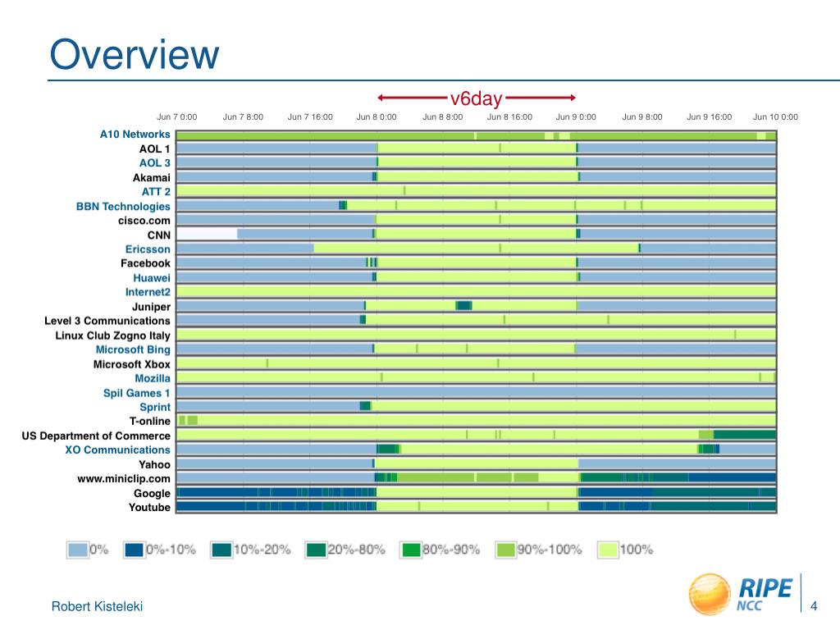This screenshot has width=840, height=630.
Task: Click the Jun 9 8:00 axis label
Action: 642,116
